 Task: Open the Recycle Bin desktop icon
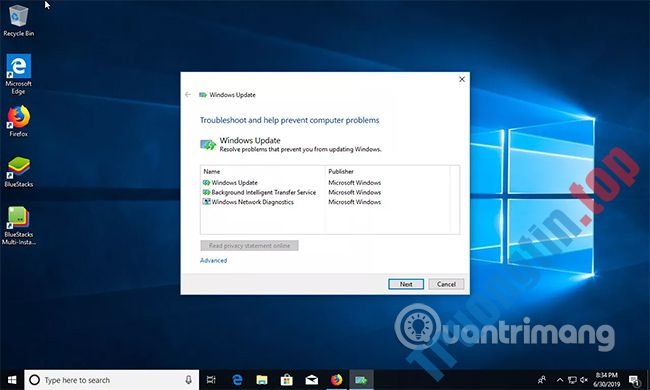(18, 21)
